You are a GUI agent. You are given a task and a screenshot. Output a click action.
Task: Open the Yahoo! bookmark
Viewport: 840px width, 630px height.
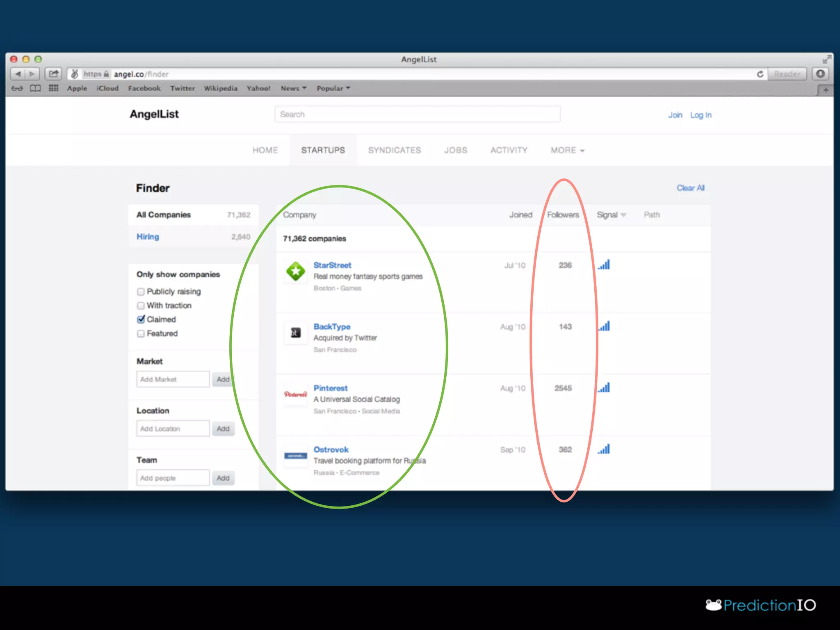click(258, 88)
